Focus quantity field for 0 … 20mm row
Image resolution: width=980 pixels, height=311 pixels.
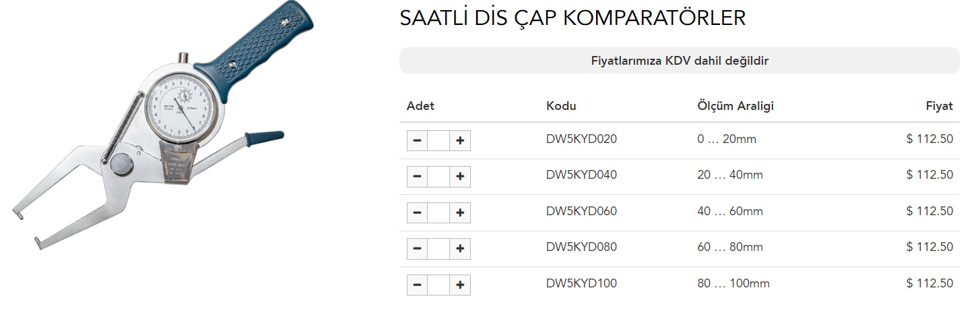[x=438, y=140]
